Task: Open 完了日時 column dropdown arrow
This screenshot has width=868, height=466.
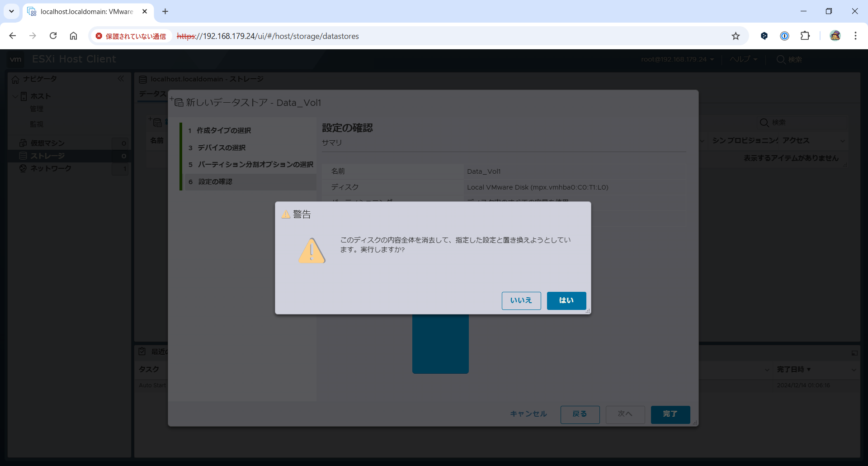Action: click(854, 370)
